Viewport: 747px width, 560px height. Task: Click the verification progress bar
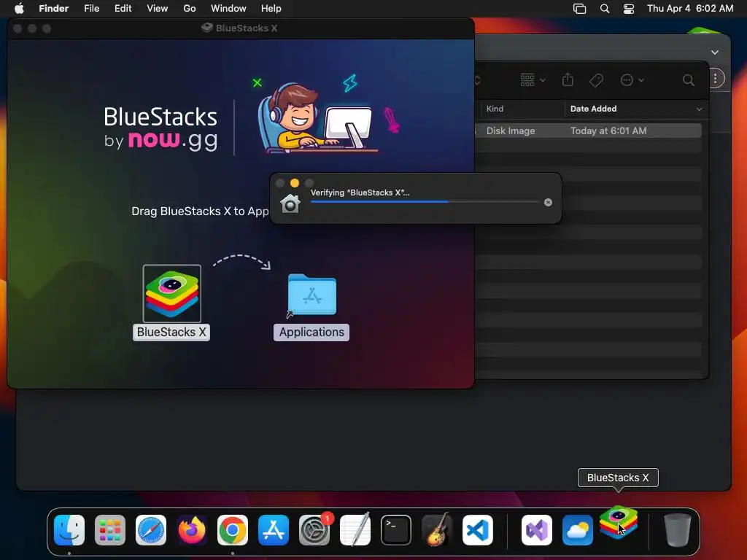[425, 202]
